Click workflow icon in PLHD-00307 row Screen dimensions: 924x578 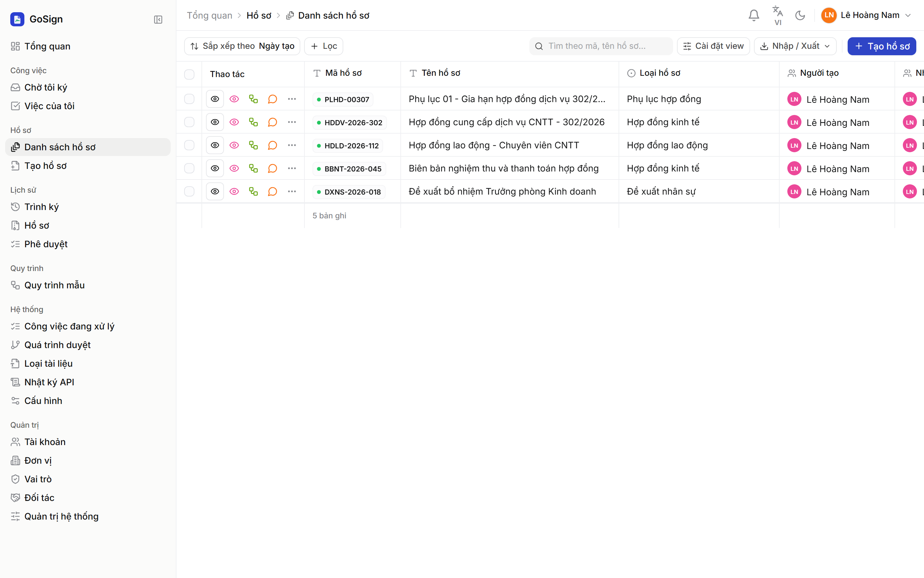[x=253, y=99]
